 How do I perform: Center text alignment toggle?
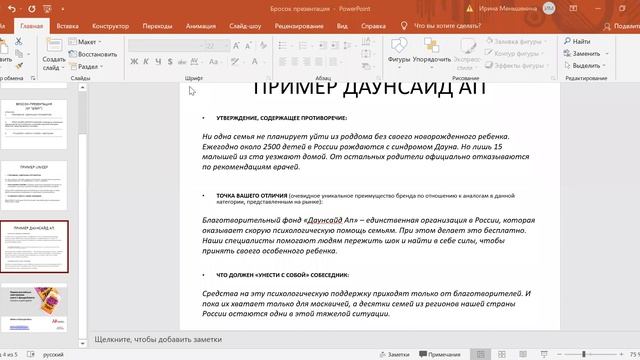pyautogui.click(x=295, y=62)
